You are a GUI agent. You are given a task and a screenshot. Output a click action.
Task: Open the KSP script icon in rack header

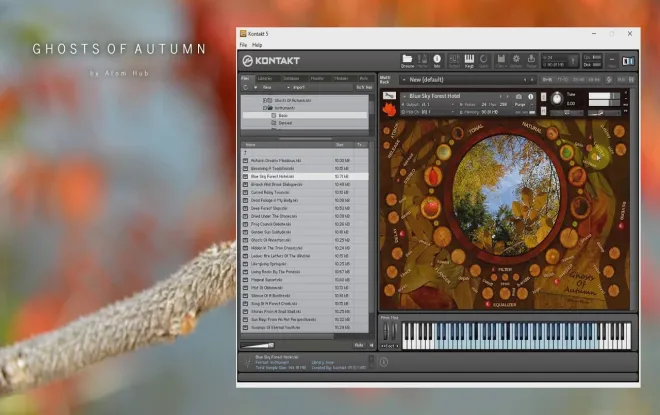pos(609,80)
